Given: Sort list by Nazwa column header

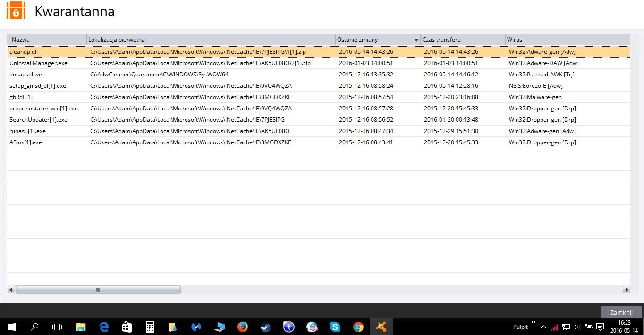Looking at the screenshot, I should (46, 40).
